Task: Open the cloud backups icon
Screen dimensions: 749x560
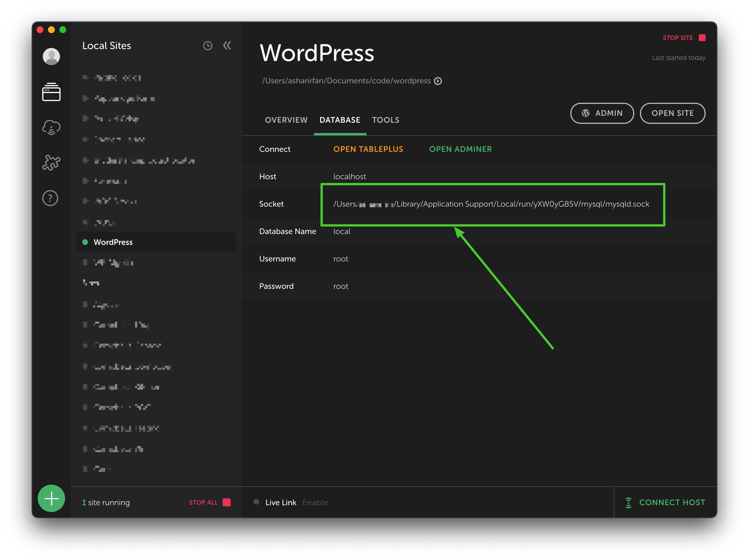Action: tap(51, 127)
